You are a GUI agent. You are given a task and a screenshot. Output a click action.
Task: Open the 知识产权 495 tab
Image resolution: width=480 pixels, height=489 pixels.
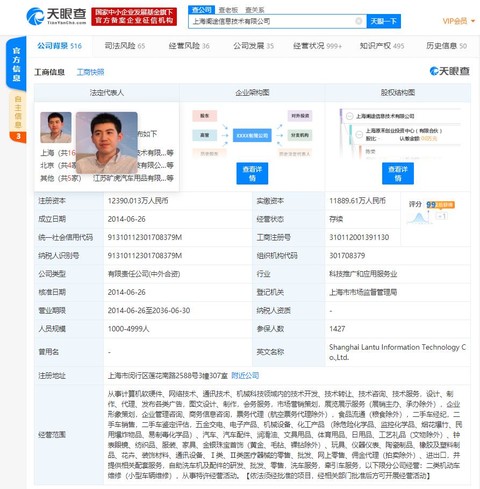[382, 46]
